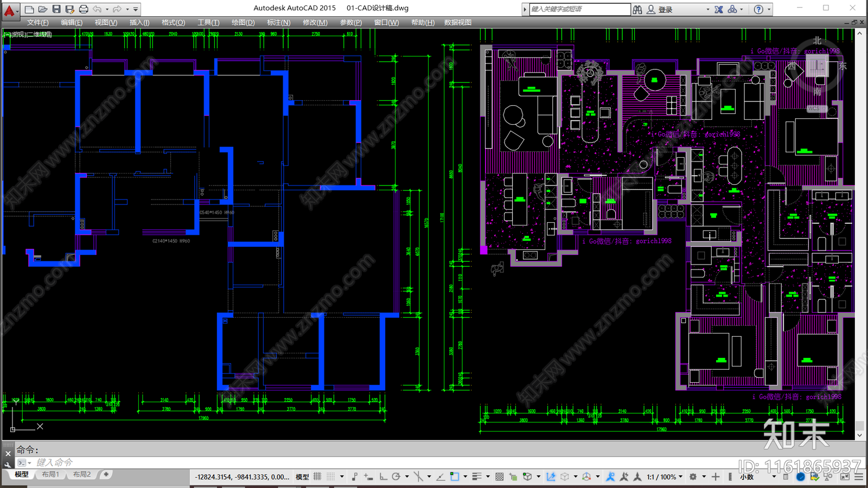868x488 pixels.
Task: Open status bar customization hamburger icon
Action: click(x=859, y=477)
